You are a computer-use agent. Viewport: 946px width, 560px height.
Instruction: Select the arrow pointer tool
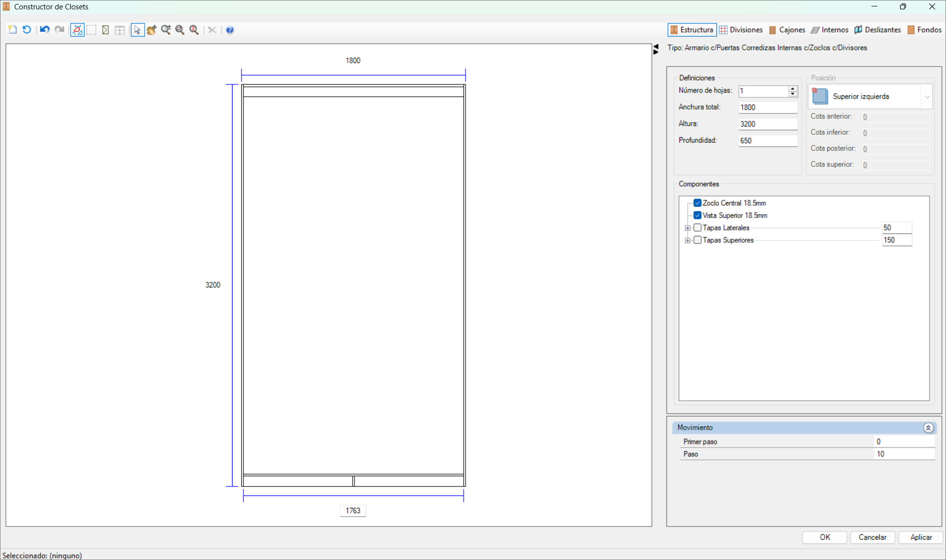tap(137, 30)
